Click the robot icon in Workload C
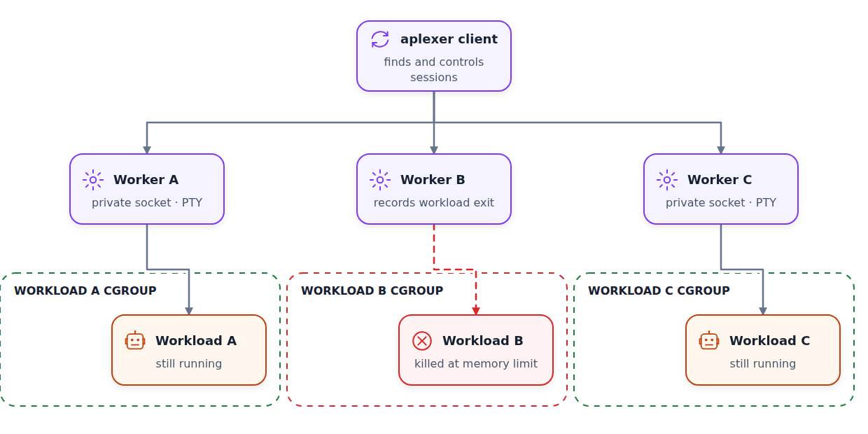 click(x=709, y=341)
